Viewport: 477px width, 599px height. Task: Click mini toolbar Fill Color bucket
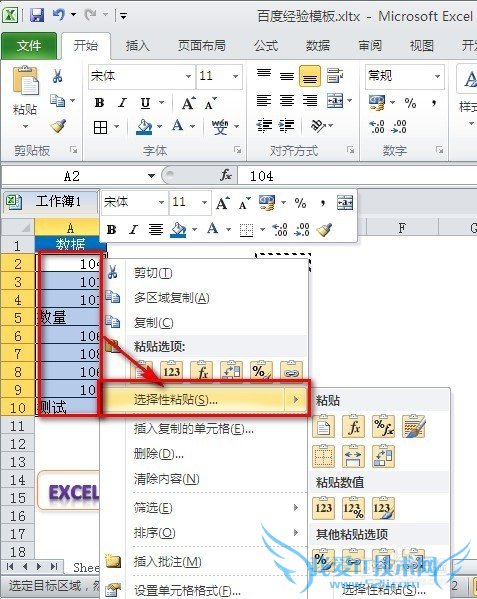pyautogui.click(x=178, y=230)
